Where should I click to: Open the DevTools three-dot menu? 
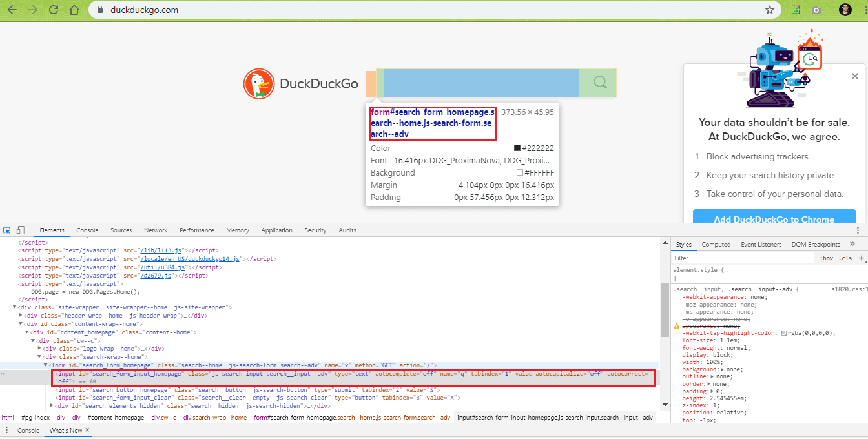pyautogui.click(x=857, y=230)
